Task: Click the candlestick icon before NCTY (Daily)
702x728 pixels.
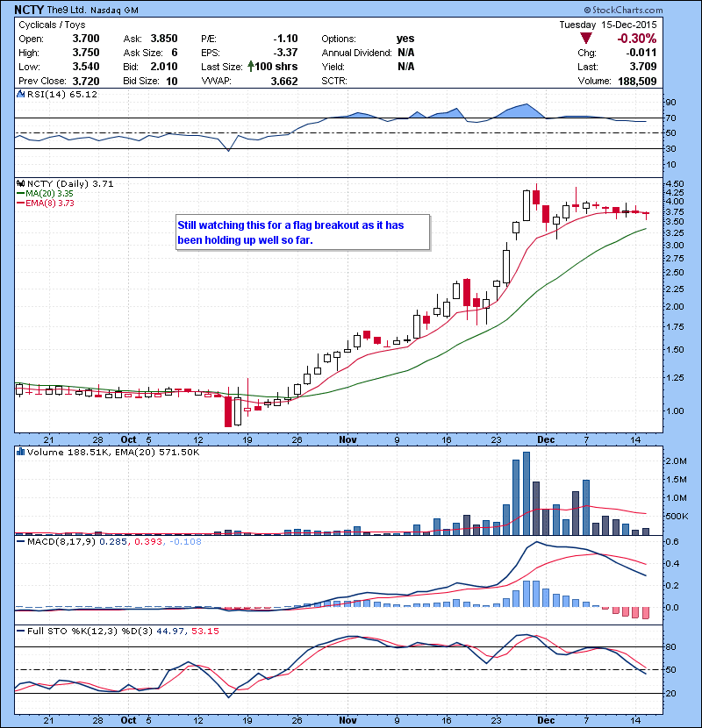Action: coord(20,183)
